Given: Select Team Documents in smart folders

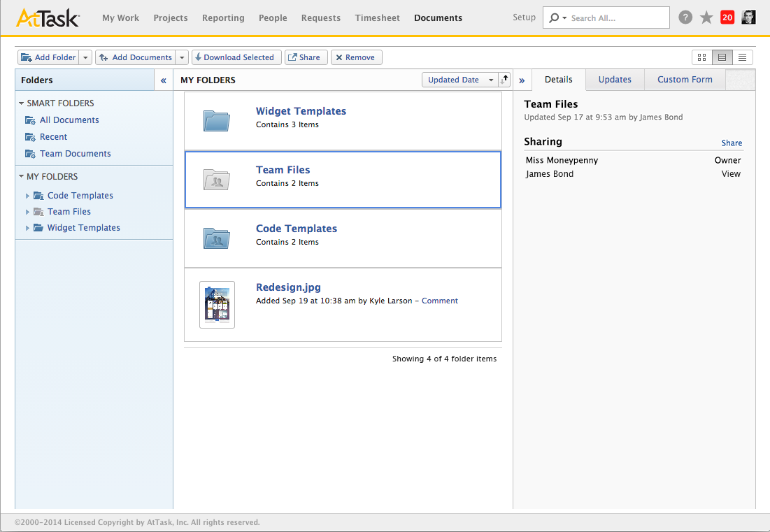Looking at the screenshot, I should [75, 154].
